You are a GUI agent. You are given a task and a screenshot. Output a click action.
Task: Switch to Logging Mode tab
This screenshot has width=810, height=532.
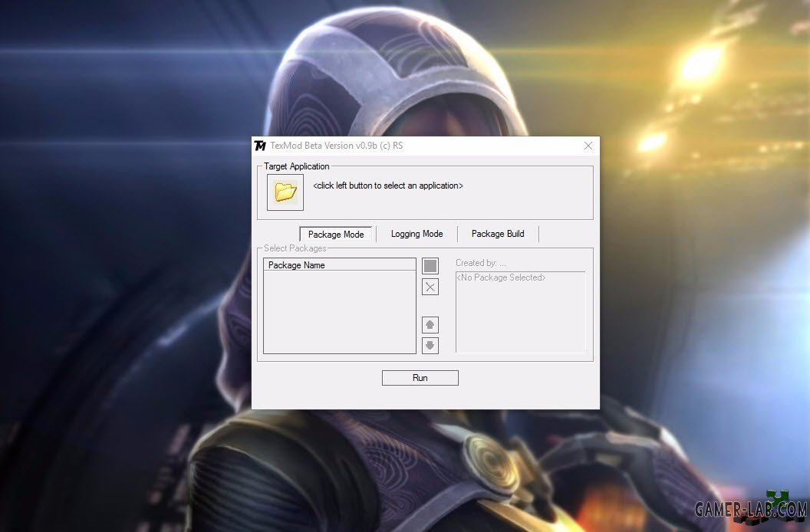coord(417,234)
